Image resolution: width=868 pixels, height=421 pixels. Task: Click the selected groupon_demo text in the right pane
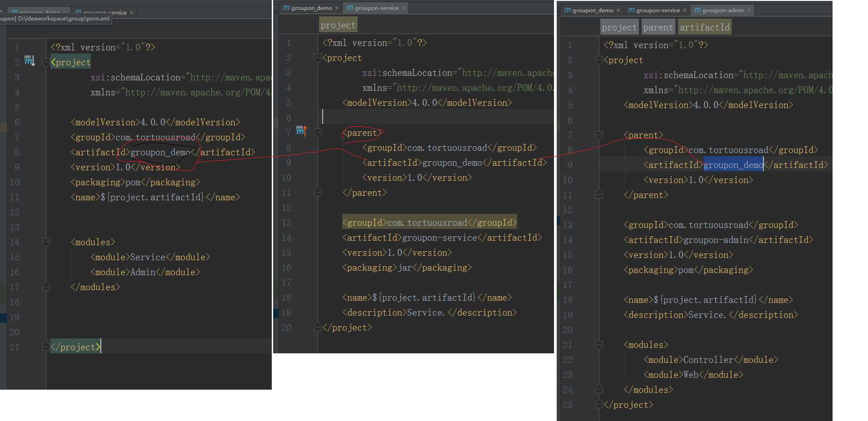733,165
